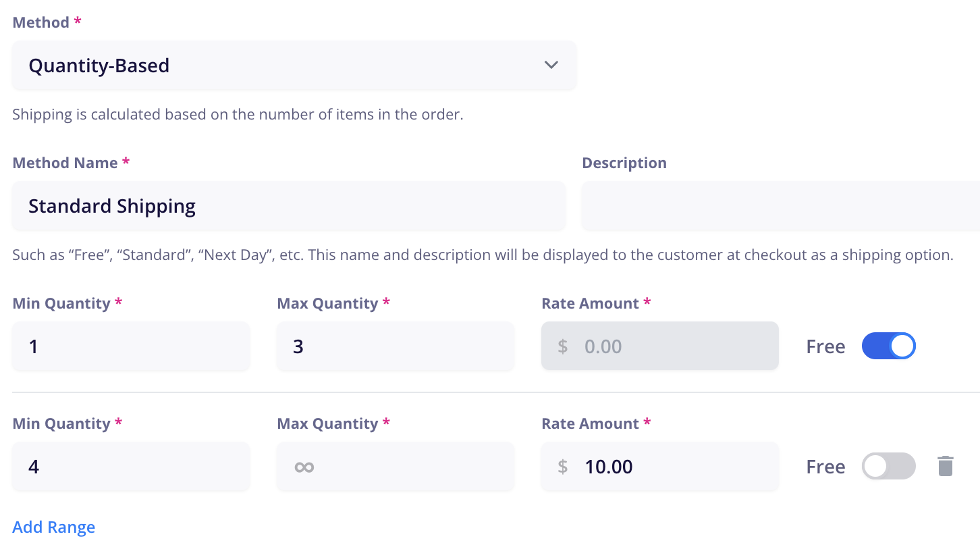Click the Method Name label
This screenshot has height=547, width=980.
click(65, 163)
